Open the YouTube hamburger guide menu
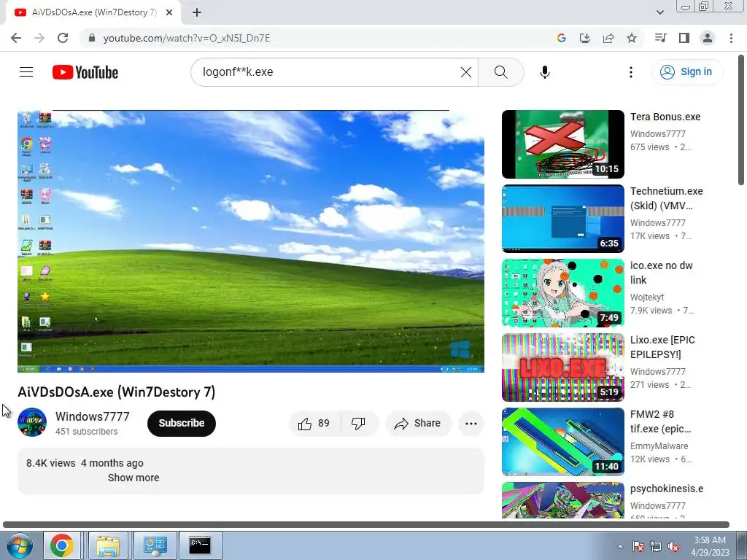The width and height of the screenshot is (747, 560). (26, 72)
